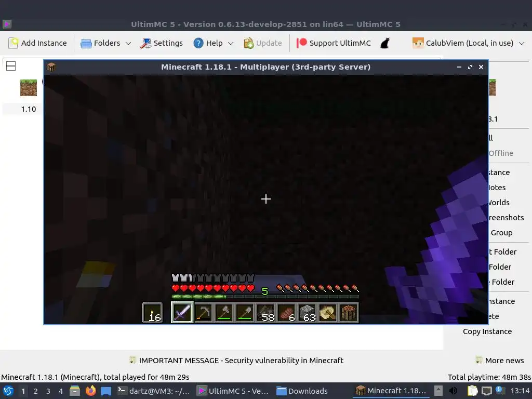Select the 1.10 instance grass block icon
Viewport: 532px width, 399px height.
29,87
